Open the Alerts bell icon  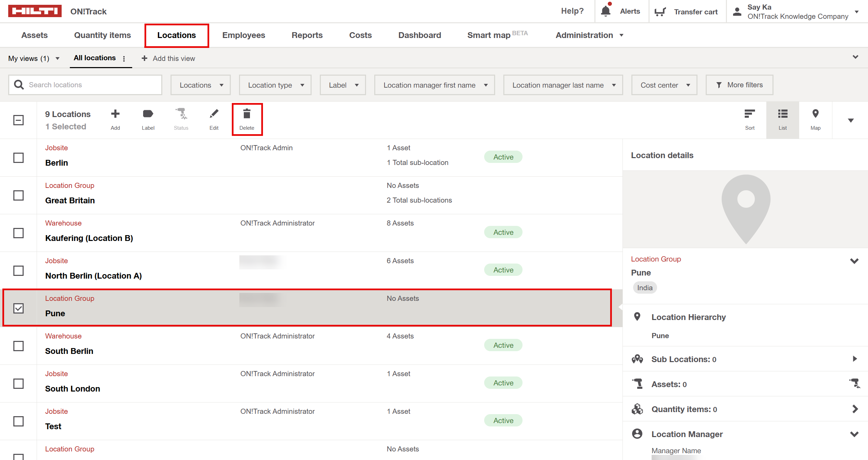pyautogui.click(x=606, y=11)
